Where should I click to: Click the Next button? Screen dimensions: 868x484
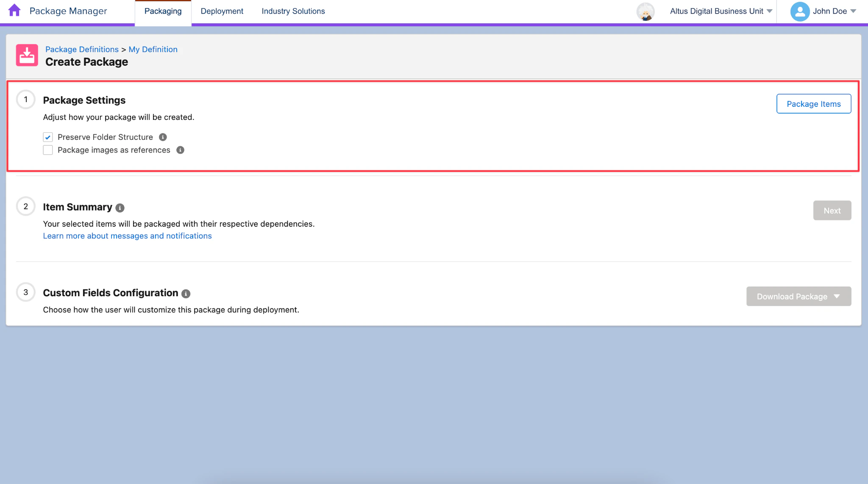pos(832,210)
